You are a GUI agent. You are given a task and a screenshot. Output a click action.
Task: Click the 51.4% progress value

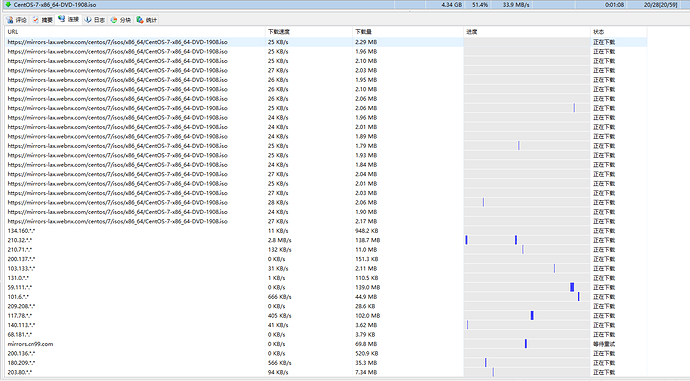pos(480,5)
